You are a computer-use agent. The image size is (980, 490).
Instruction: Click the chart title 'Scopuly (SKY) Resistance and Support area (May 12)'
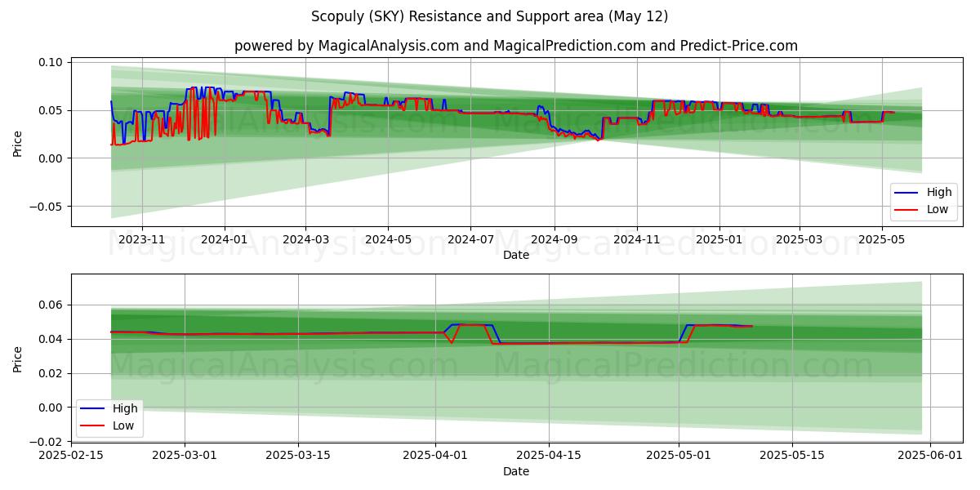pyautogui.click(x=490, y=16)
